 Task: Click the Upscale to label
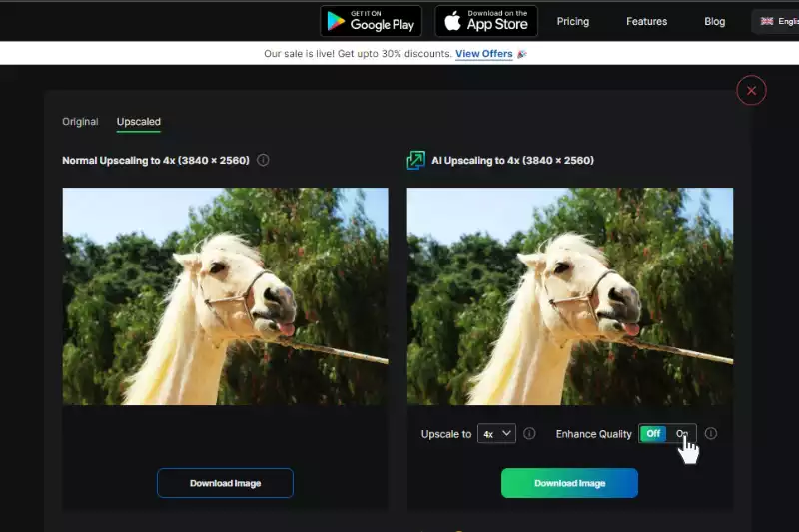click(445, 434)
